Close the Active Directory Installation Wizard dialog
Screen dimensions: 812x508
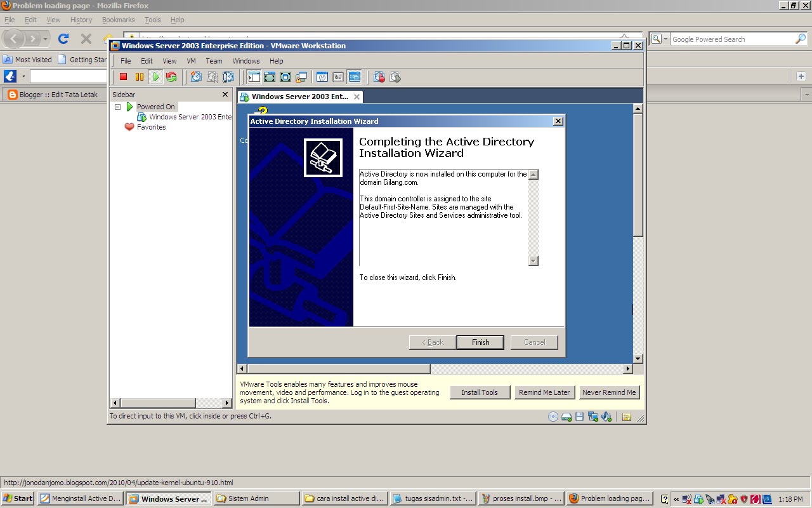[x=558, y=121]
